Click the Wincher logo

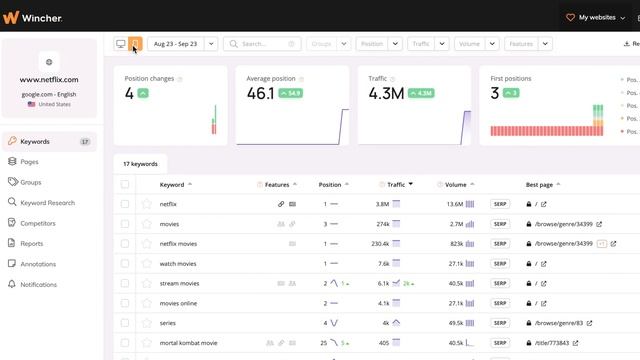(x=33, y=18)
